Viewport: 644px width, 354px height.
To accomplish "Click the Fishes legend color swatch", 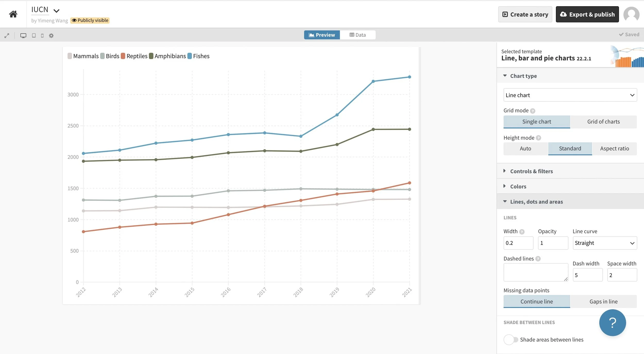I will tap(190, 56).
